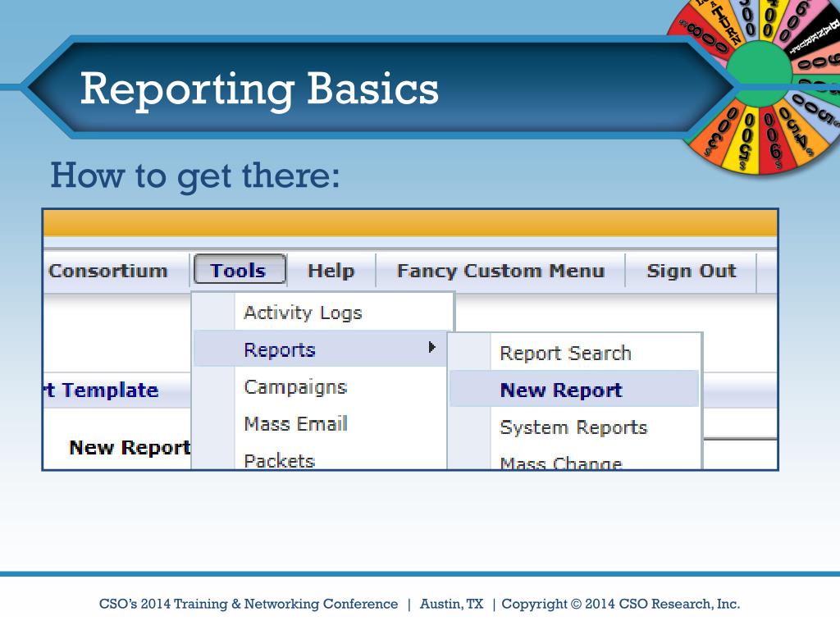Click the bold New Report page label
Screen dimensions: 840x630
(x=130, y=447)
